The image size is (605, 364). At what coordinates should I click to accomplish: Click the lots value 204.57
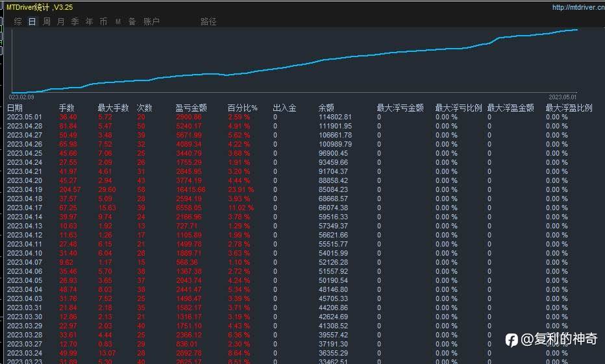pyautogui.click(x=70, y=189)
